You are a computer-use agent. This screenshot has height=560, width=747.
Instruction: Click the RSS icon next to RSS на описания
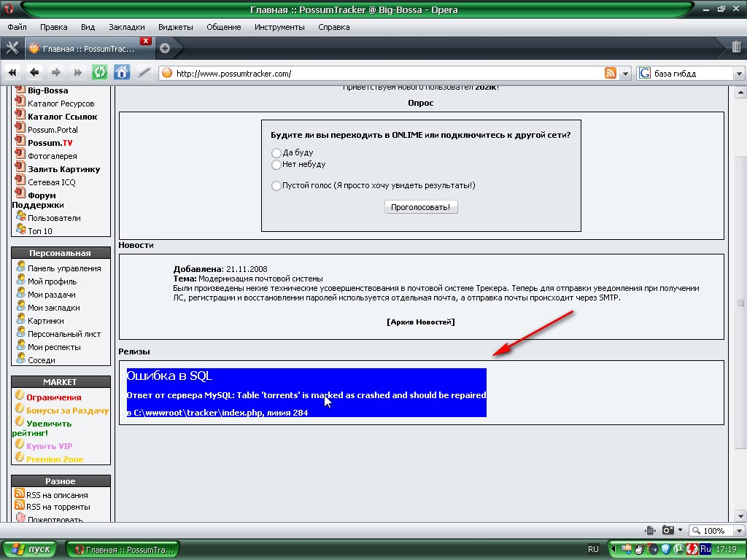tap(20, 494)
